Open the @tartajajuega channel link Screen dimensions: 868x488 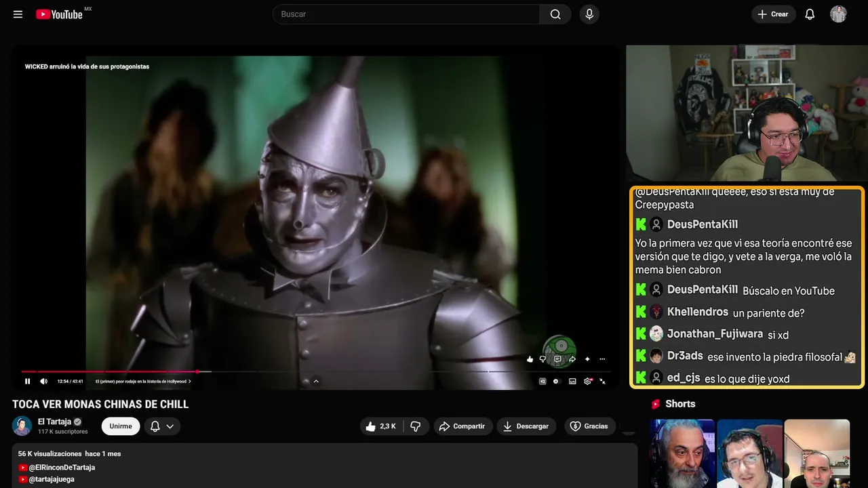(x=52, y=479)
